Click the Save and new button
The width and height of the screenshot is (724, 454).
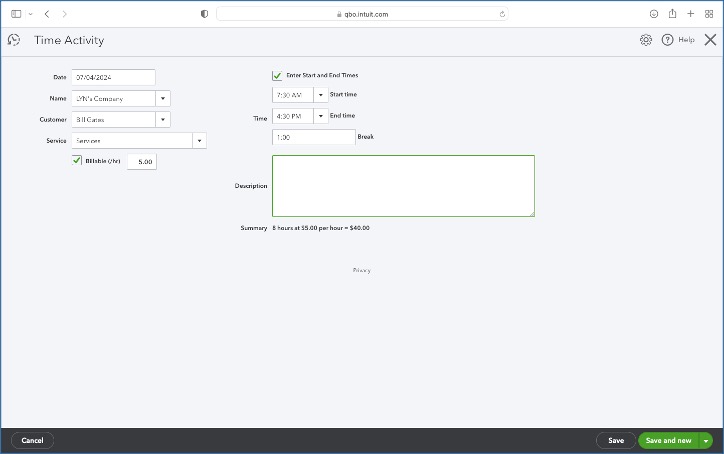point(669,440)
